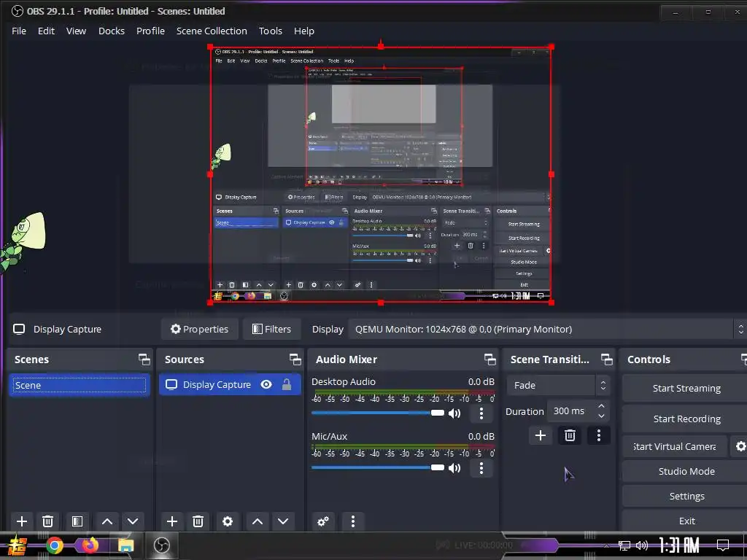Image resolution: width=747 pixels, height=560 pixels.
Task: Undock the Scene Transitions panel
Action: (606, 359)
